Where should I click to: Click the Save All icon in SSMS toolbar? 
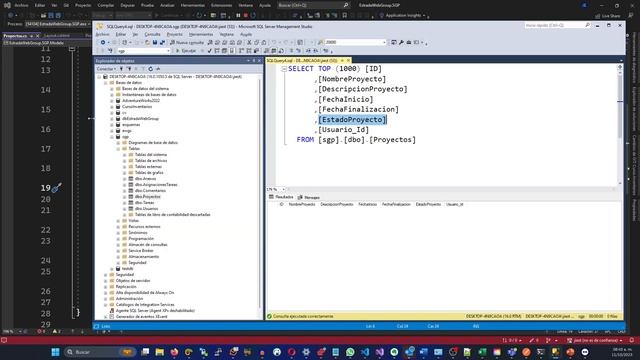[x=162, y=42]
